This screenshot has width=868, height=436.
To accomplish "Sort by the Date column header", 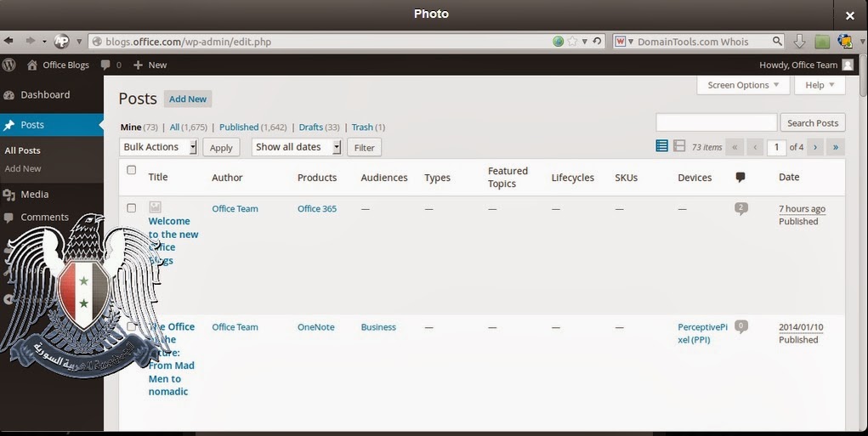I will (x=789, y=177).
